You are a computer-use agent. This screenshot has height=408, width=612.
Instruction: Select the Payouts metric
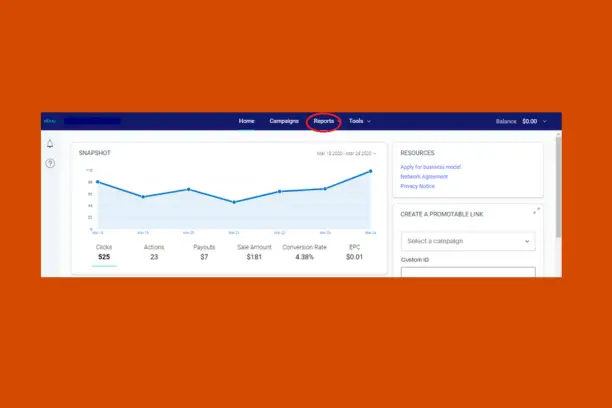coord(203,252)
